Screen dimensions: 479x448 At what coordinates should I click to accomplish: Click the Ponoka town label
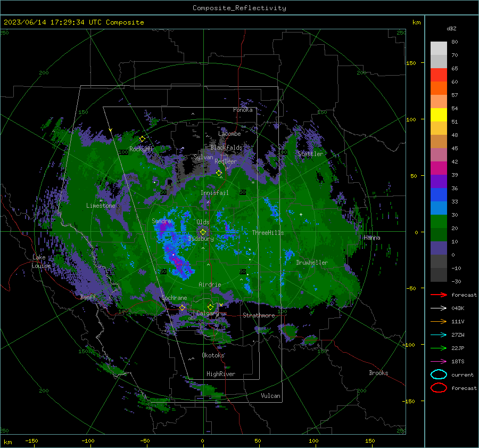[243, 110]
